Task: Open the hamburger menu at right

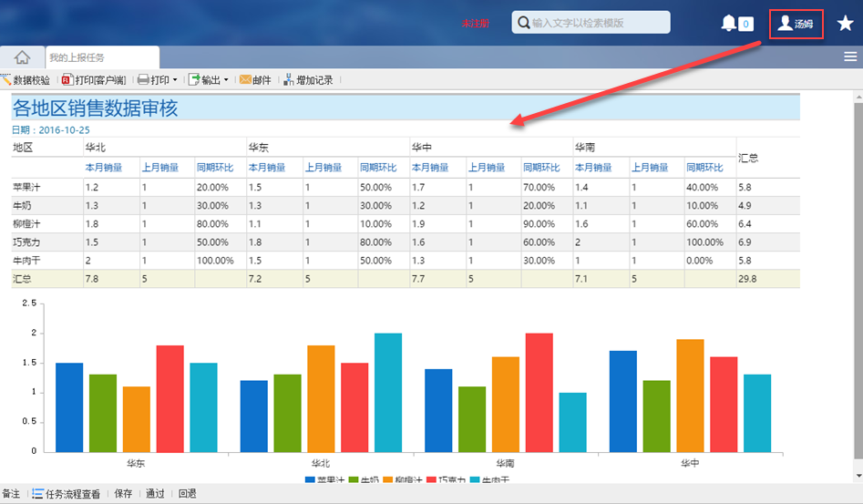Action: point(850,57)
